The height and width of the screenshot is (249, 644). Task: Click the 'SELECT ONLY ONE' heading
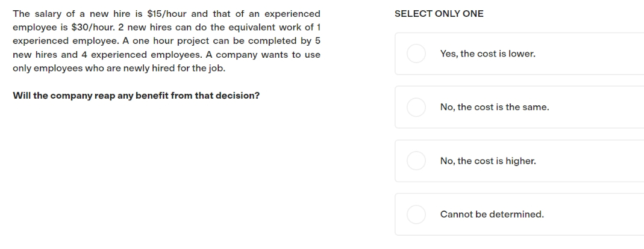tap(439, 14)
